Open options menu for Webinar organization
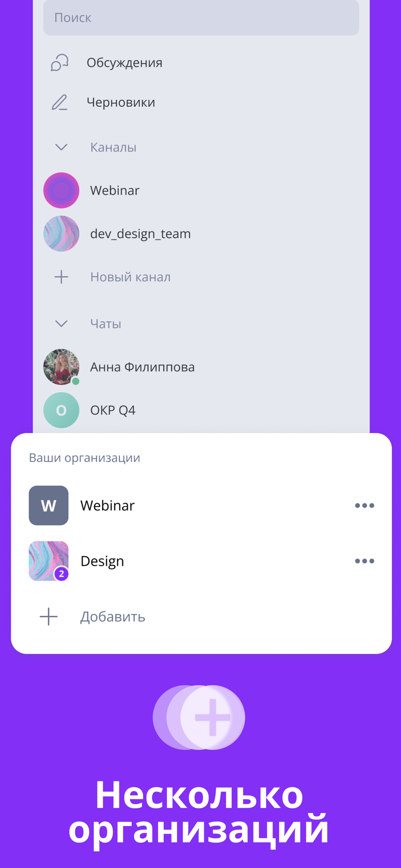Screen dimensions: 401x868 (365, 506)
